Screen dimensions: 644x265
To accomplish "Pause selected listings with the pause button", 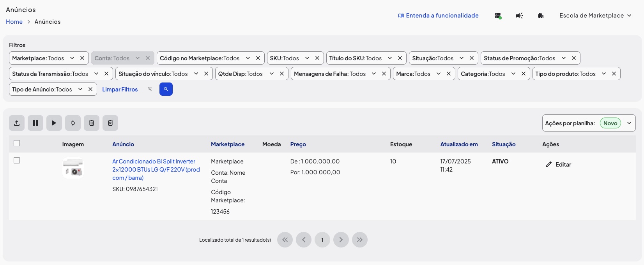I will 35,123.
